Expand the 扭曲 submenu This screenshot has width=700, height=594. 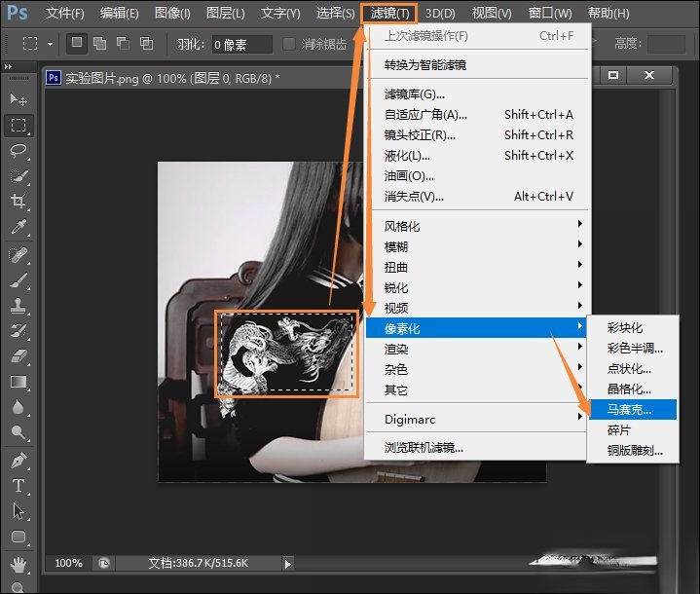(477, 267)
